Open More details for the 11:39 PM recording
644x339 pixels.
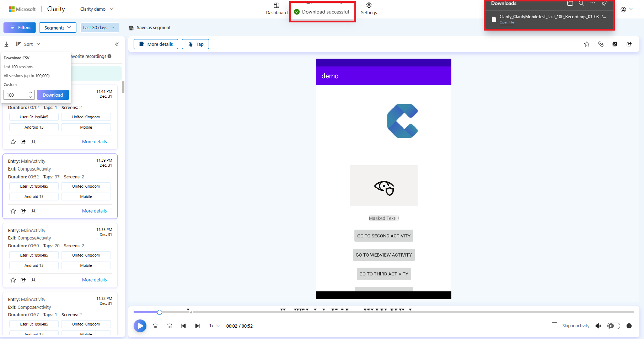94,211
